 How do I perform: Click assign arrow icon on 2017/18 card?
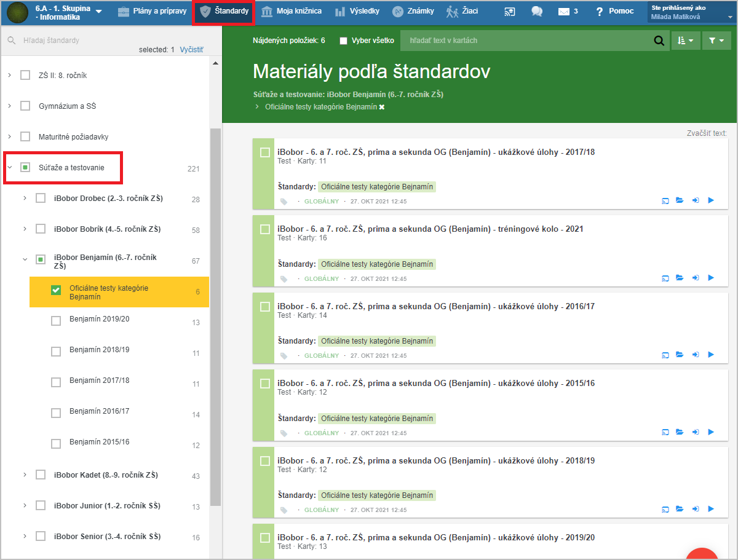click(x=696, y=200)
